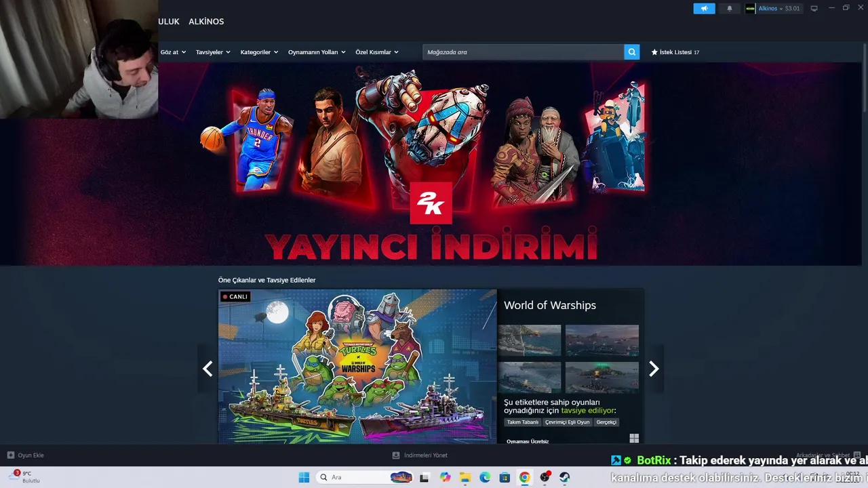The image size is (868, 488).
Task: Open the ALKİNOS profile menu tab
Action: click(x=206, y=22)
